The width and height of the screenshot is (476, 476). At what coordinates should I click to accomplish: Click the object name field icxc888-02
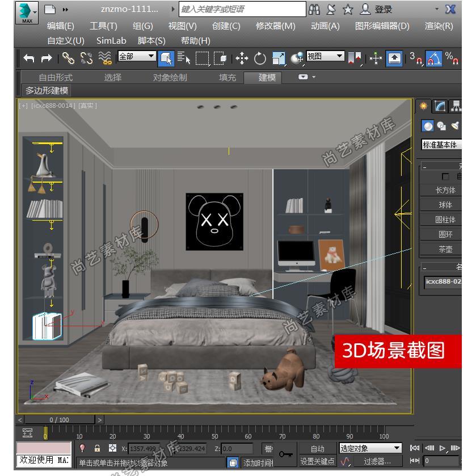click(x=443, y=282)
